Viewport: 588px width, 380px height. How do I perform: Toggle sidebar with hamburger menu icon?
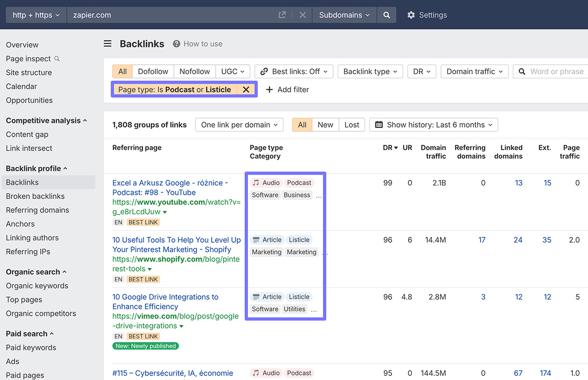pyautogui.click(x=108, y=44)
